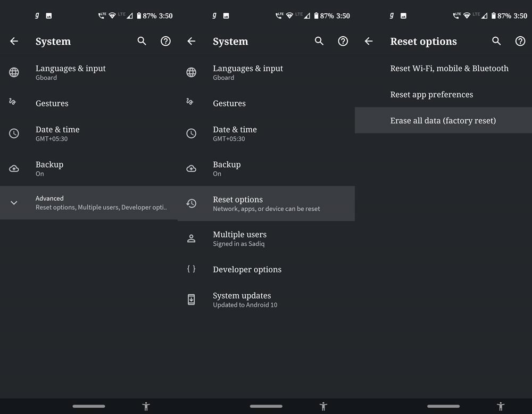The height and width of the screenshot is (414, 532).
Task: Tap the accessibility button in middle screen's navigation bar
Action: pyautogui.click(x=323, y=406)
